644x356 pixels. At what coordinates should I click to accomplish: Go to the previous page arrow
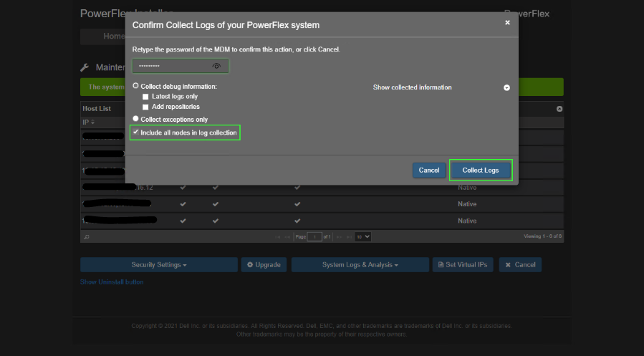click(x=287, y=237)
